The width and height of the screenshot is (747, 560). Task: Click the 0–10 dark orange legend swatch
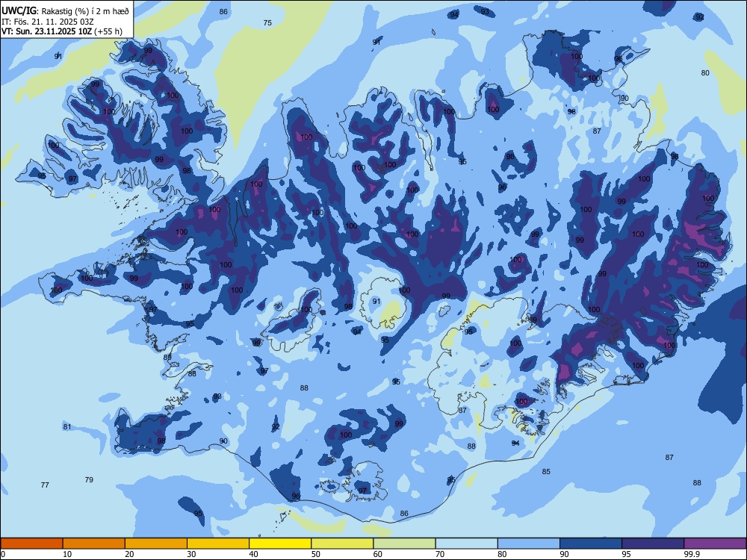31,544
